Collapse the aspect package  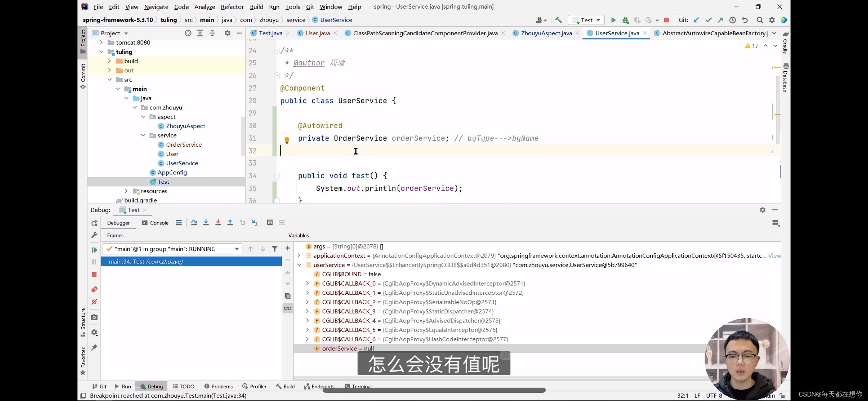point(143,117)
